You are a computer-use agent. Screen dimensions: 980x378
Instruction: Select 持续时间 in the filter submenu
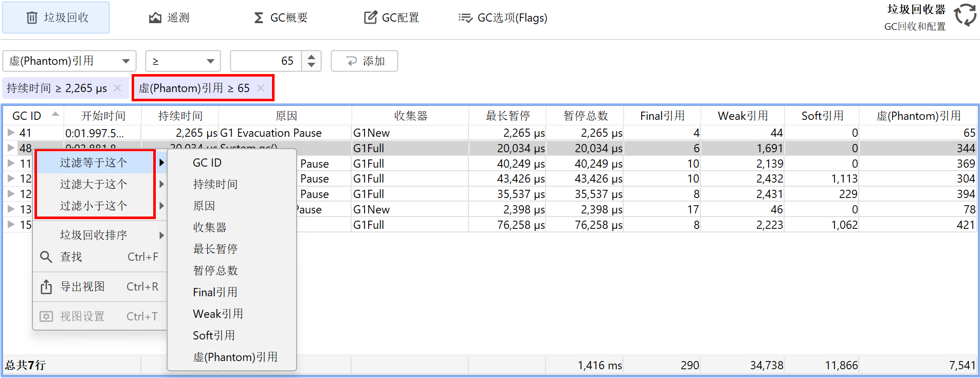click(x=232, y=184)
